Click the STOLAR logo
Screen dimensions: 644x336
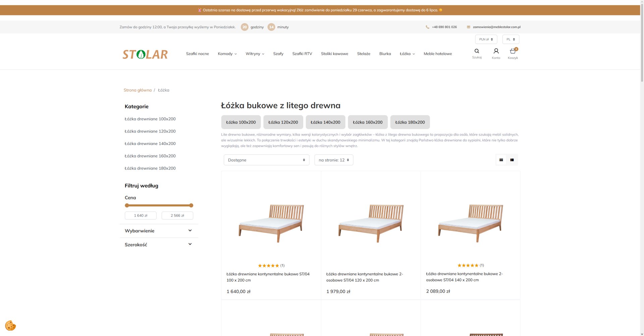(x=145, y=54)
